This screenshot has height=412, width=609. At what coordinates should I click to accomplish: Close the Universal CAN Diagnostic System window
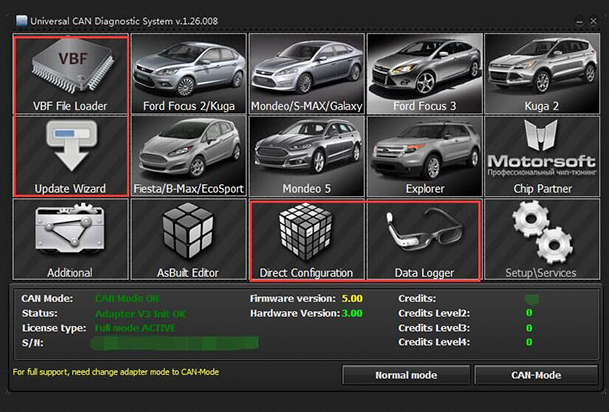pyautogui.click(x=593, y=21)
